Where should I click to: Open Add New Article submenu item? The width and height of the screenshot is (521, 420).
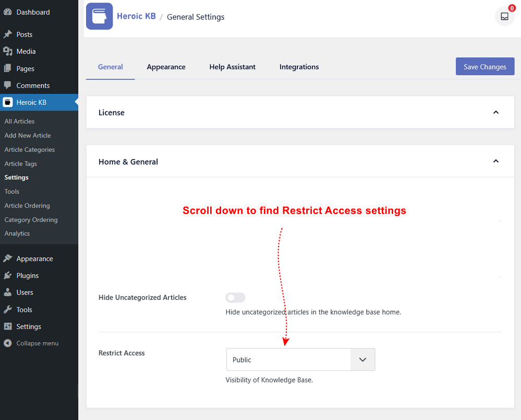[28, 135]
